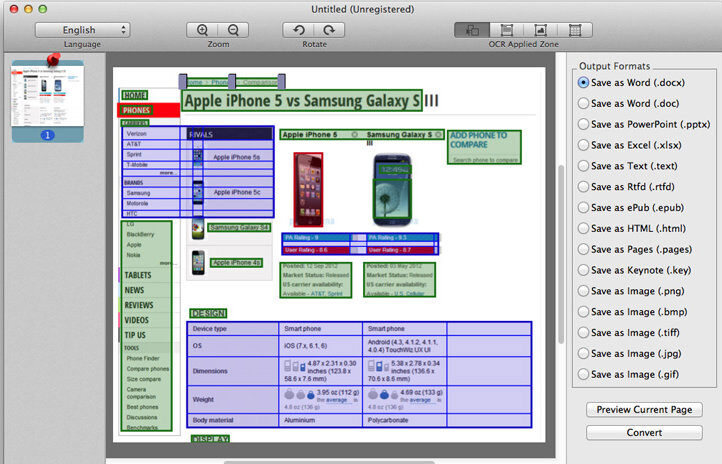Open the English language dropdown
The width and height of the screenshot is (722, 464).
[x=82, y=30]
